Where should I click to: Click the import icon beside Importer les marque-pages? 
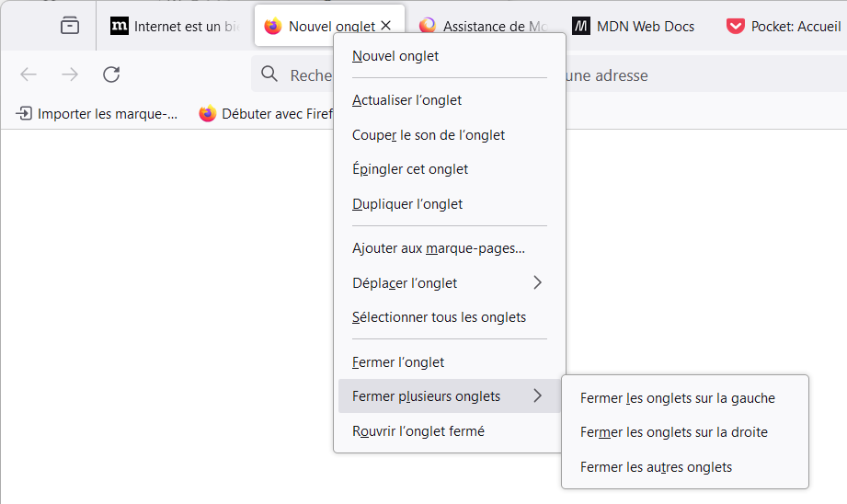pos(24,113)
